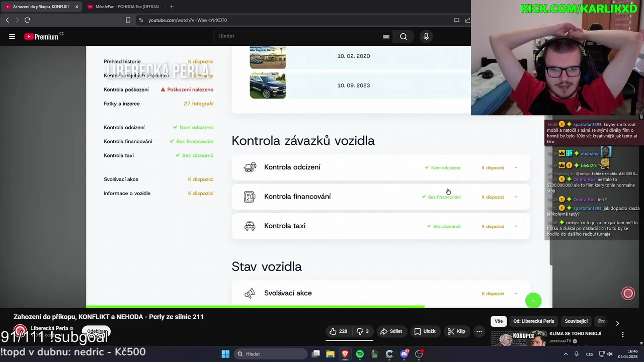Open Spotify from the taskbar
644x362 pixels.
coord(360,354)
